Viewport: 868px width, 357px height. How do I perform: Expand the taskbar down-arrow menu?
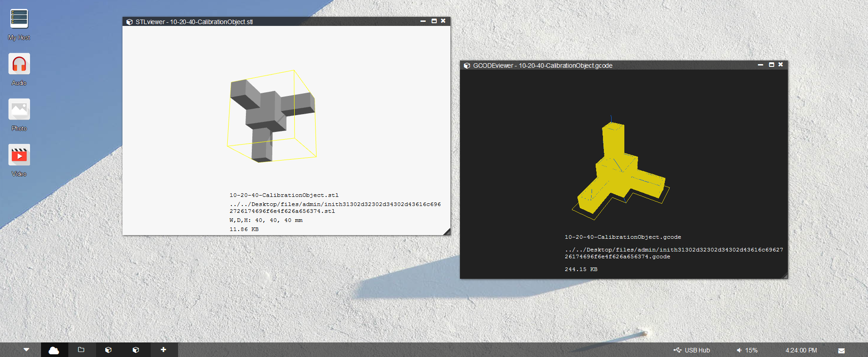(26, 350)
